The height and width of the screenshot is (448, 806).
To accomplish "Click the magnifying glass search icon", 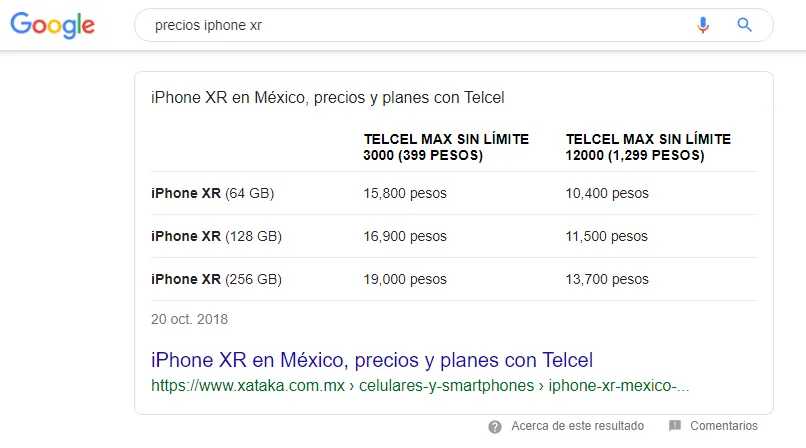I will tap(744, 26).
